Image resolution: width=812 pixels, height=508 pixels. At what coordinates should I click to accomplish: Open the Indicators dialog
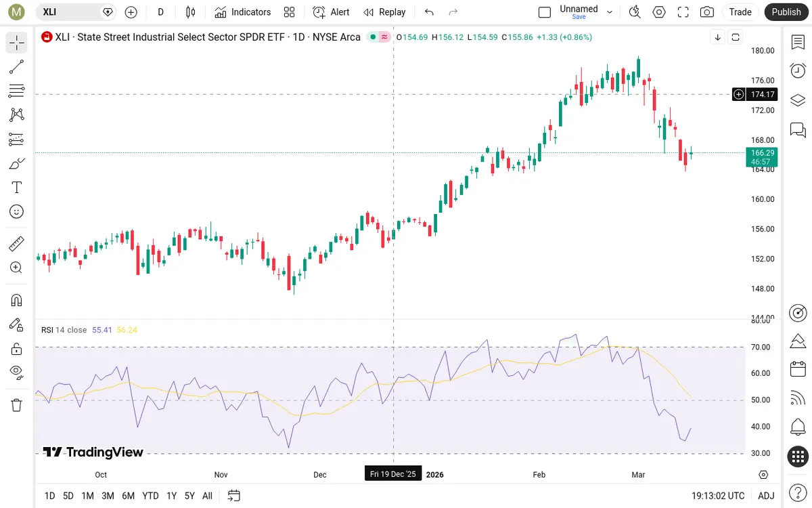[x=242, y=12]
